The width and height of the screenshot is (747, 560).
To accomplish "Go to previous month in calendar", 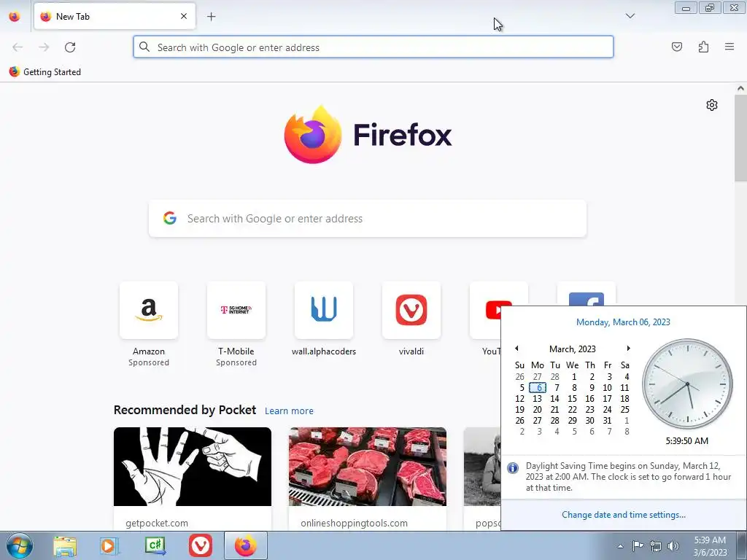I will click(516, 349).
